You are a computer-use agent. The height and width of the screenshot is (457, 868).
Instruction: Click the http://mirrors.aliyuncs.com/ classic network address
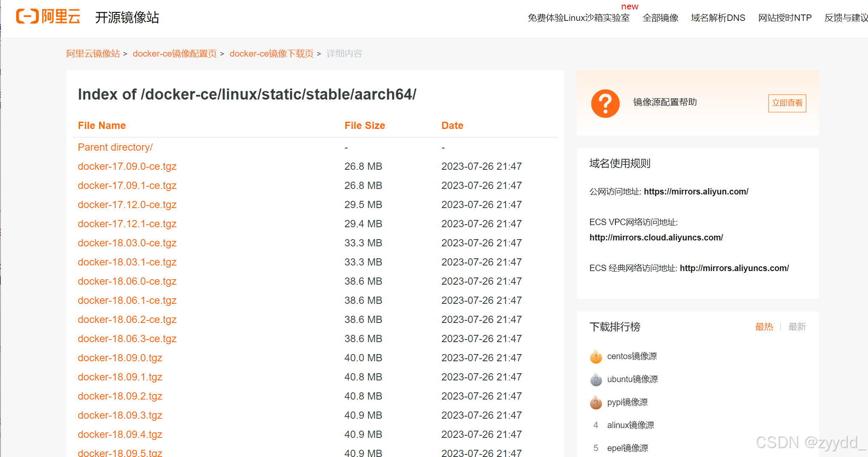[734, 268]
